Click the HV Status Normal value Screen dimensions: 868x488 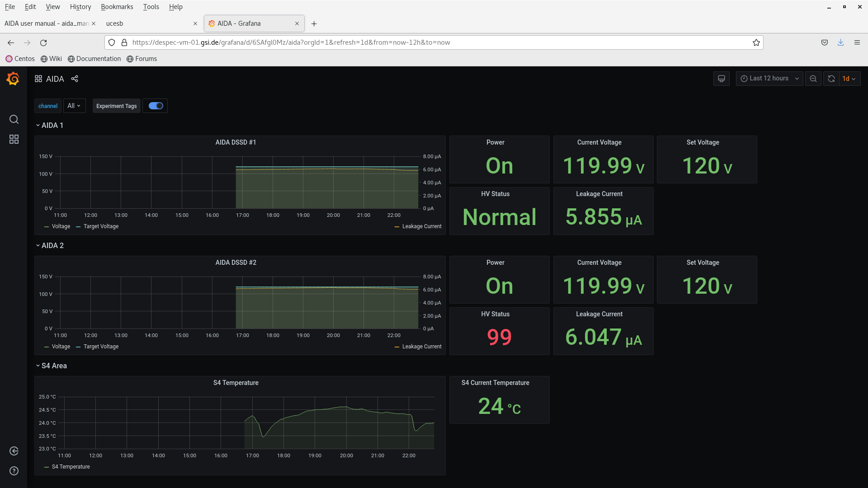tap(499, 217)
